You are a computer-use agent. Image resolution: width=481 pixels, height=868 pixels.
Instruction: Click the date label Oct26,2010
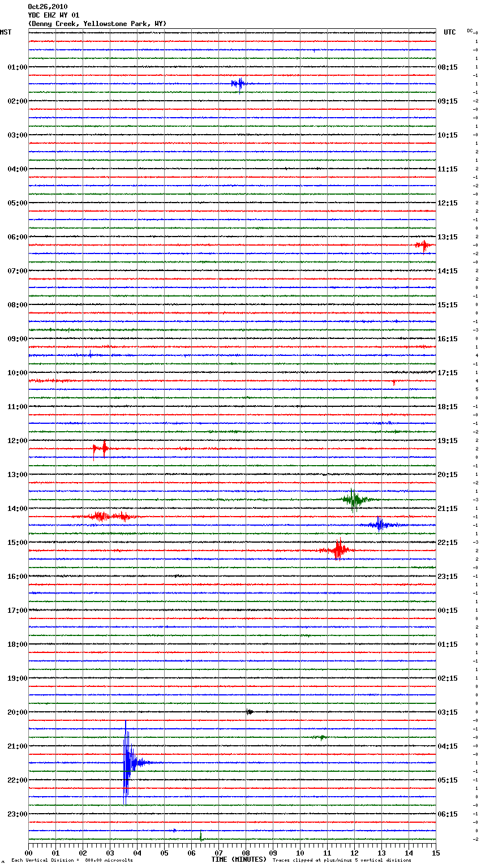click(48, 7)
